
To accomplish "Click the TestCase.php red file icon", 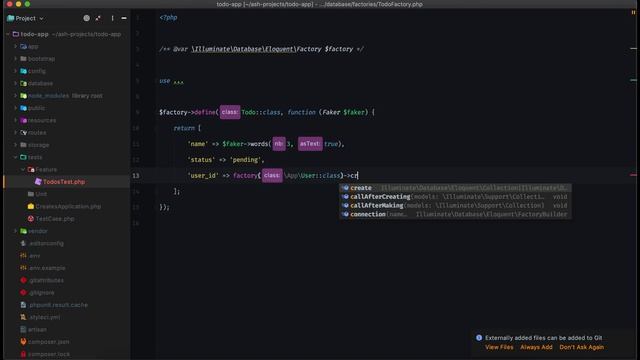I will [31, 219].
